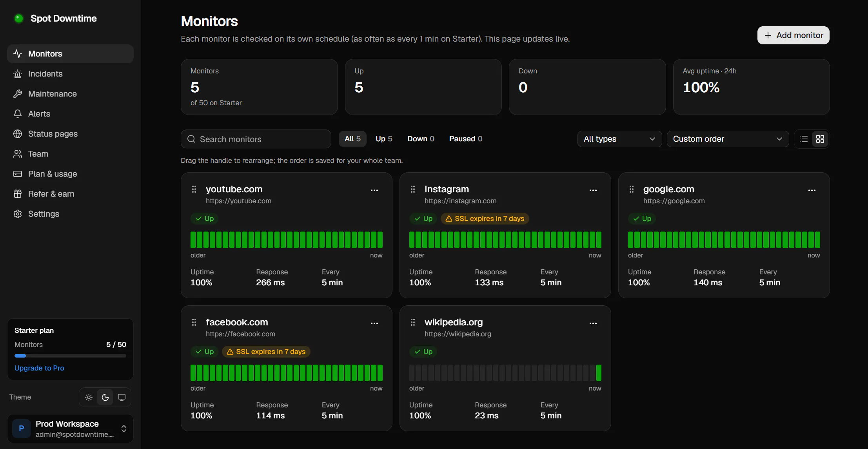Click the Search monitors field

point(256,139)
